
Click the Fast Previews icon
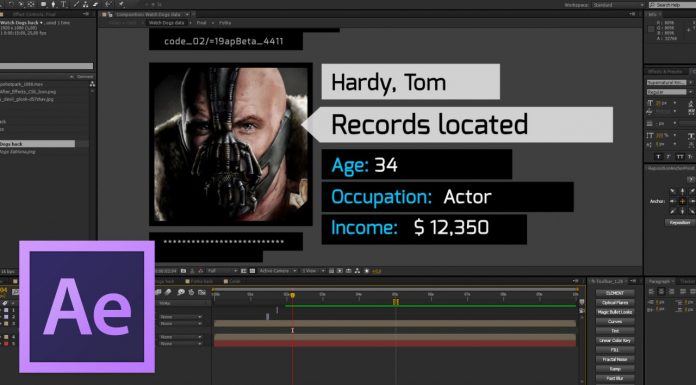340,271
